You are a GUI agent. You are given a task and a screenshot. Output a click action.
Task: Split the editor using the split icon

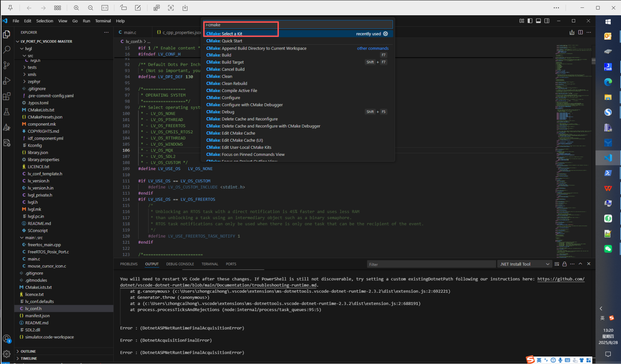tap(580, 32)
